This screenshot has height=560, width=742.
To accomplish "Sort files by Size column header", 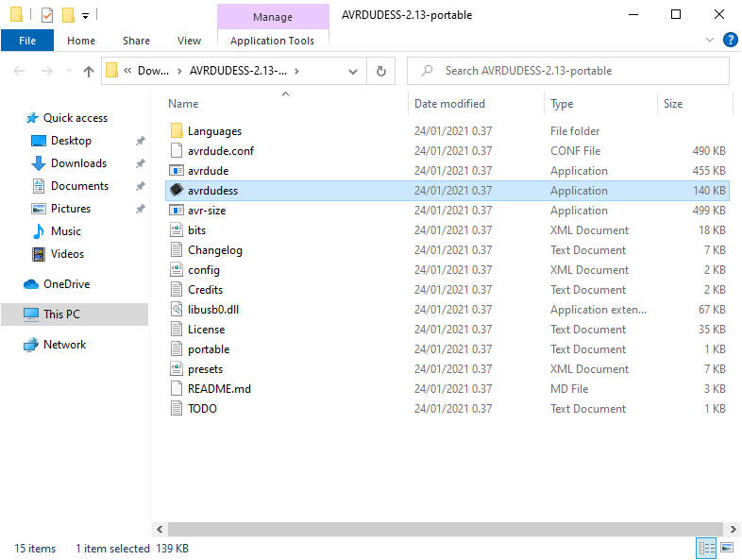I will click(x=695, y=104).
